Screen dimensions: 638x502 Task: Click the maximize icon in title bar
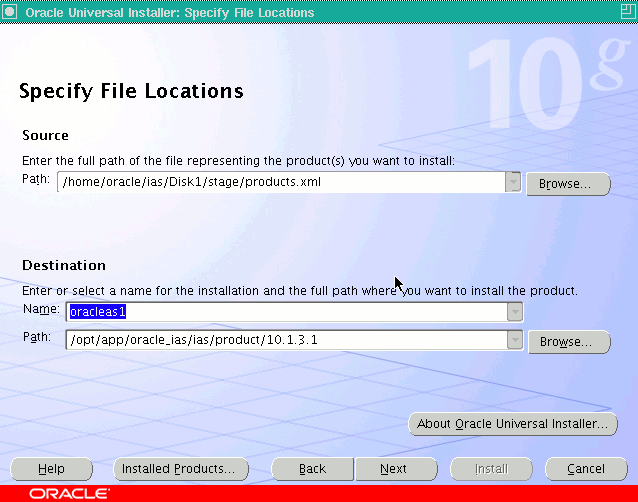(628, 11)
